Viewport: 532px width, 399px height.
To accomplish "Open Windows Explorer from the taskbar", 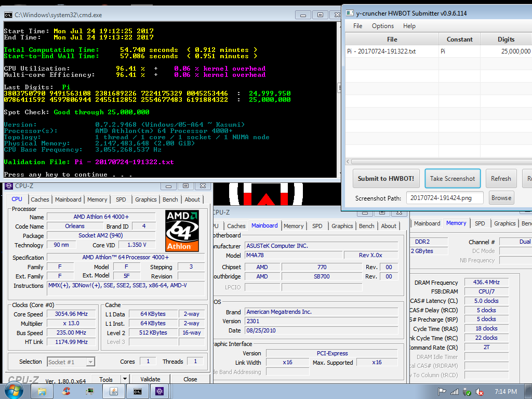I will coord(42,392).
